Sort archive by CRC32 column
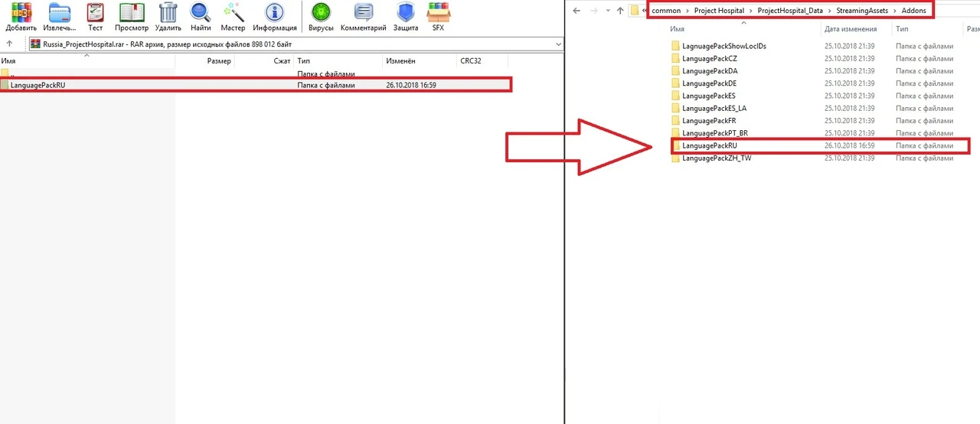 [484, 60]
